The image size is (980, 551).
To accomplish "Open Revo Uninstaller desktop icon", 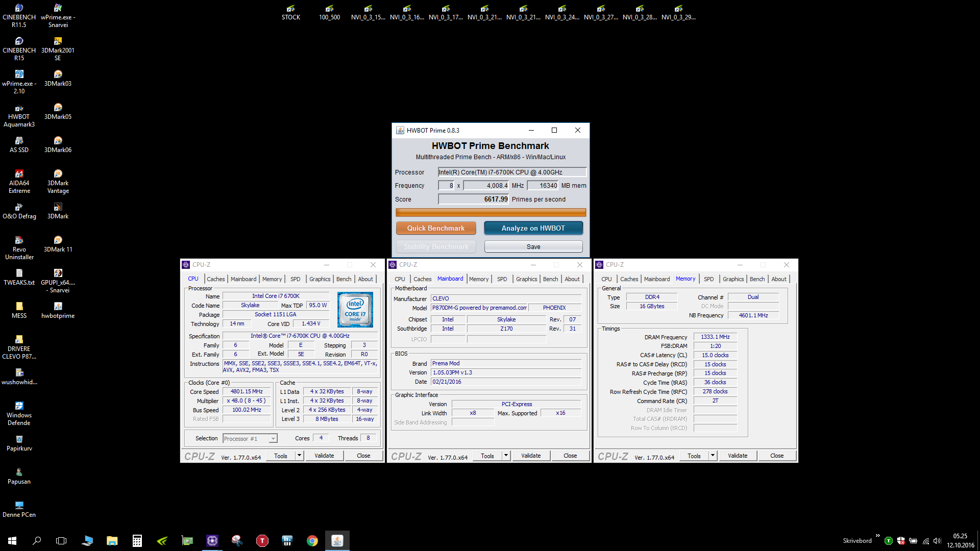I will pos(19,247).
